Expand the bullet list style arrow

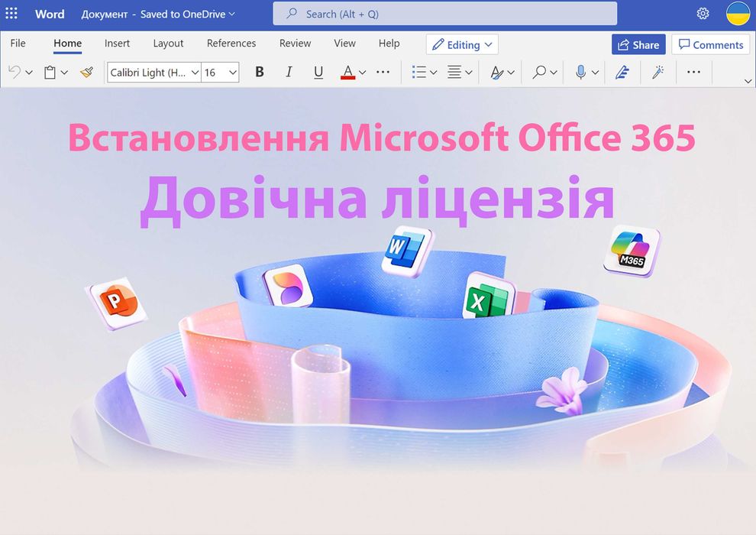pos(434,73)
